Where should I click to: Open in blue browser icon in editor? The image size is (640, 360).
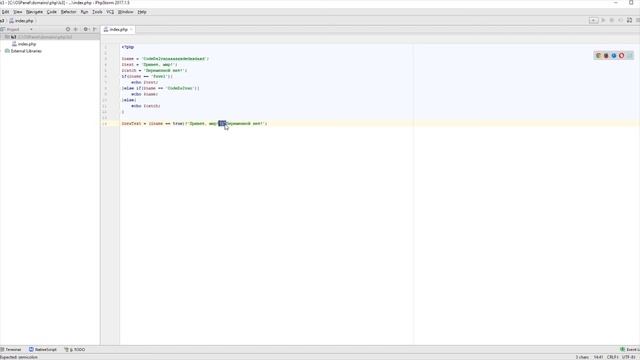click(x=614, y=56)
